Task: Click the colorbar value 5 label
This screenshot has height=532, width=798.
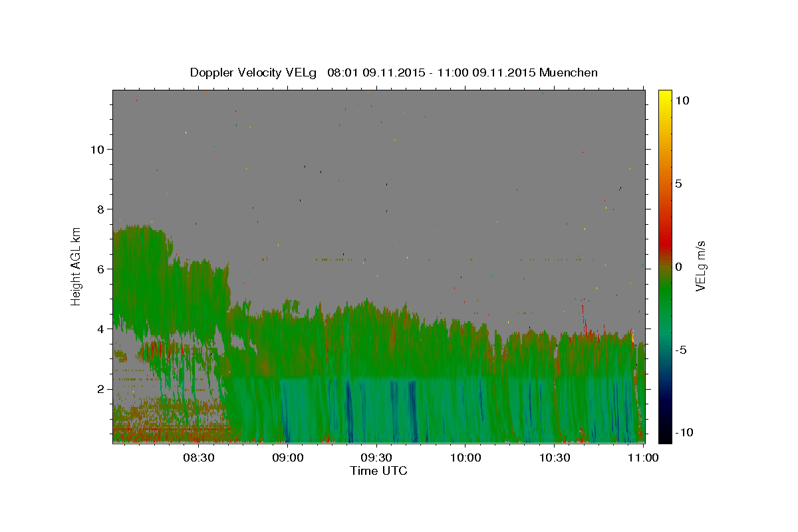Action: coord(678,184)
